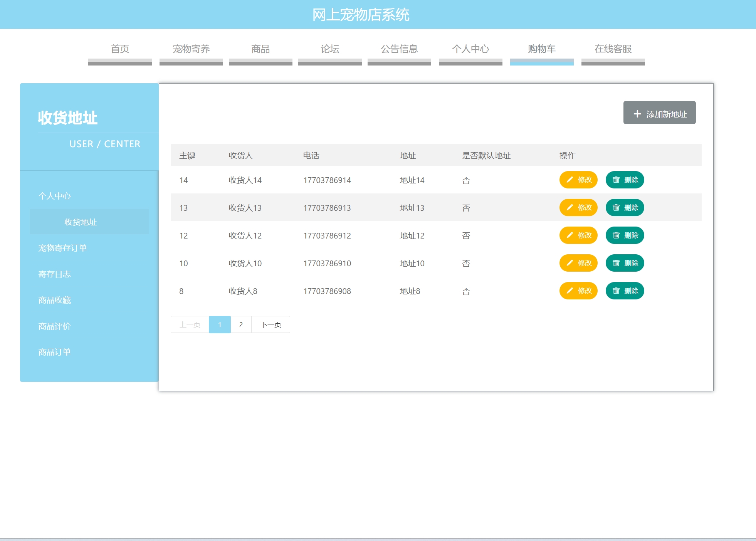Click trash delete icon for 收货人14
This screenshot has height=541, width=756.
[616, 180]
